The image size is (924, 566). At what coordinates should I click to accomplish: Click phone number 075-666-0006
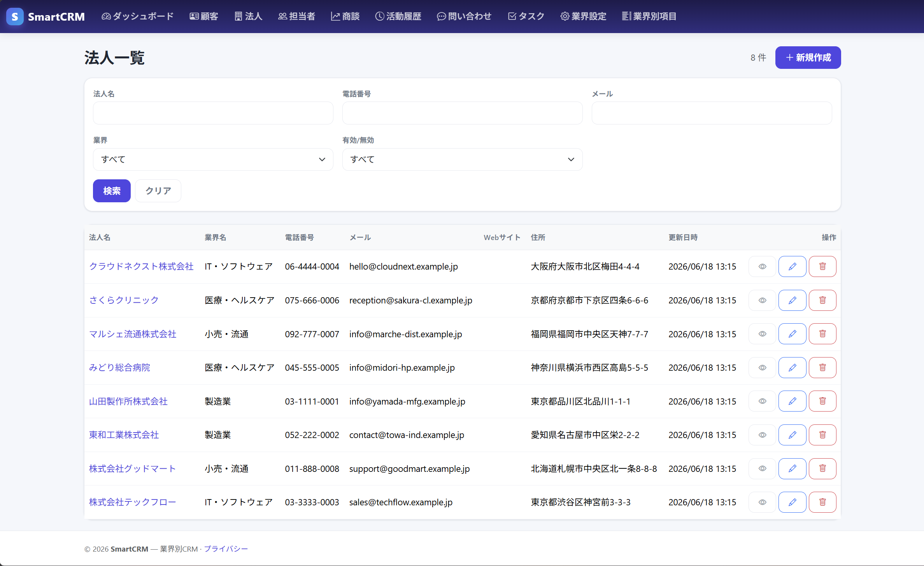312,300
